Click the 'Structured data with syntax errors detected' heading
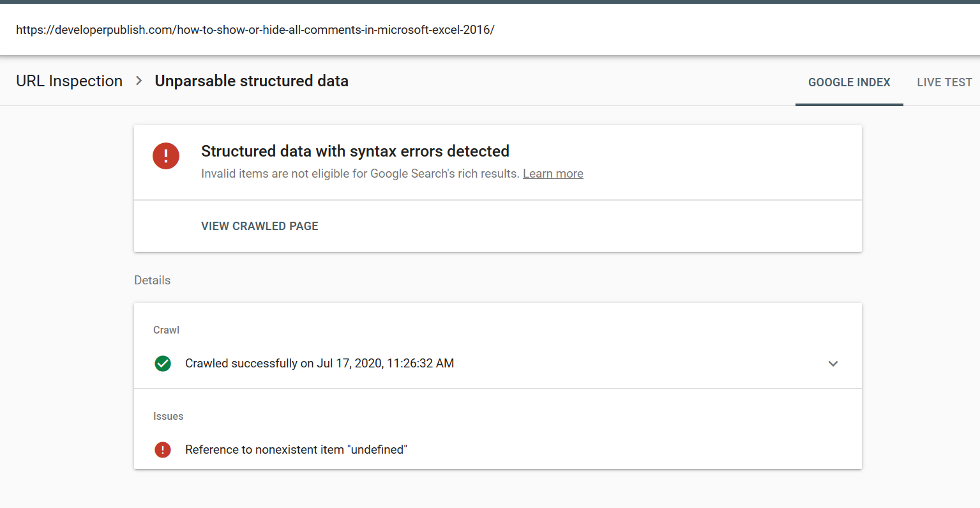Image resolution: width=980 pixels, height=508 pixels. pyautogui.click(x=355, y=151)
